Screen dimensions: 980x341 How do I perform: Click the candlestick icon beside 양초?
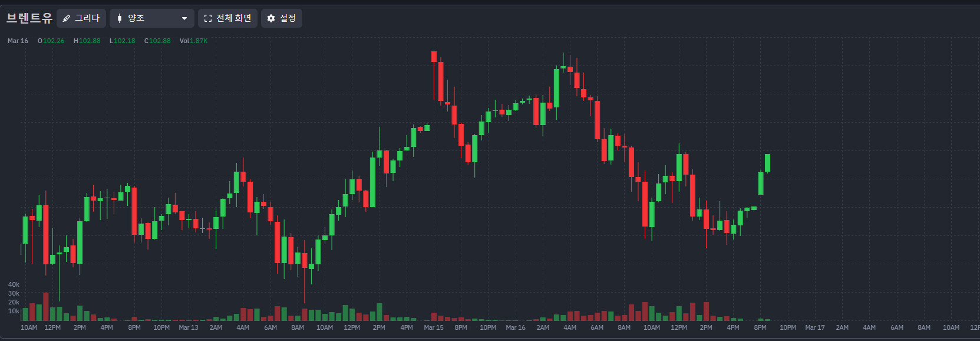click(120, 18)
